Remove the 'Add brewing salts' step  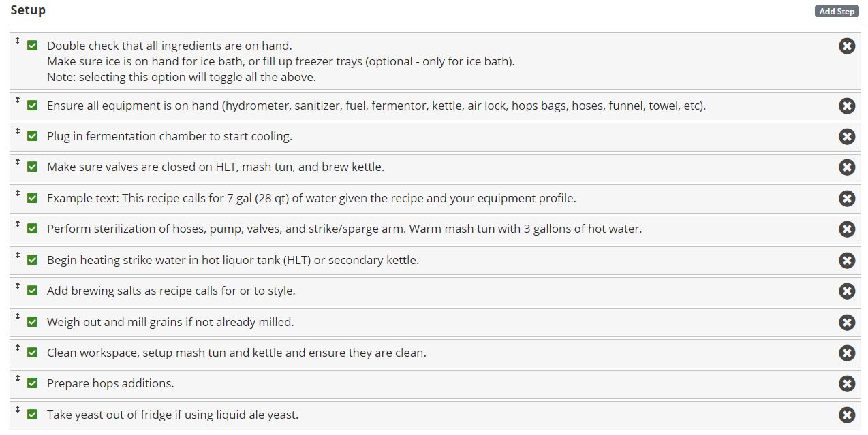pyautogui.click(x=846, y=291)
